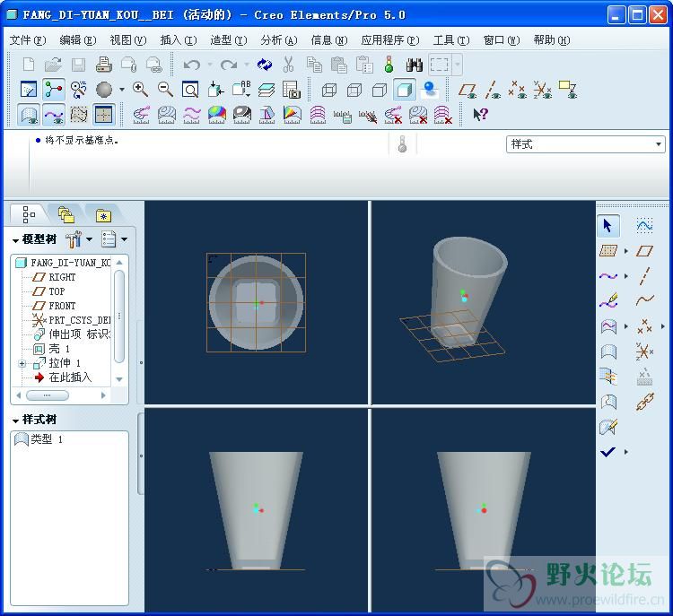Click the Undo arrow icon

click(x=191, y=65)
